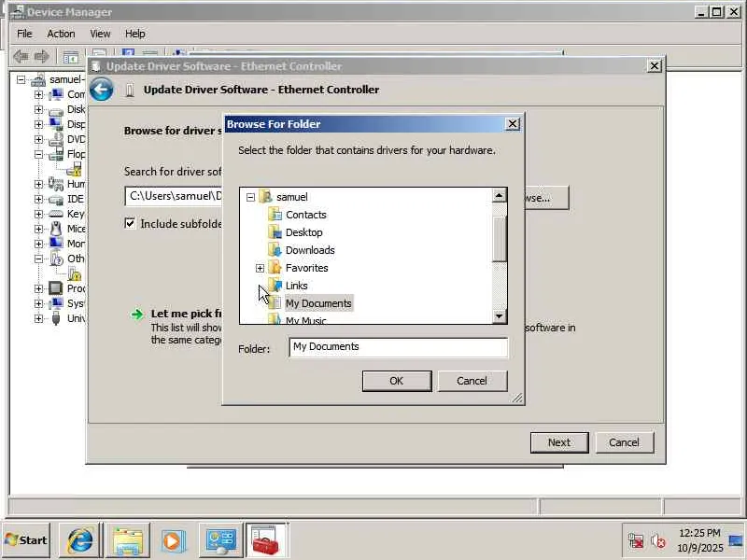The height and width of the screenshot is (560, 747).
Task: Click the back arrow in Update Driver Software
Action: (102, 90)
